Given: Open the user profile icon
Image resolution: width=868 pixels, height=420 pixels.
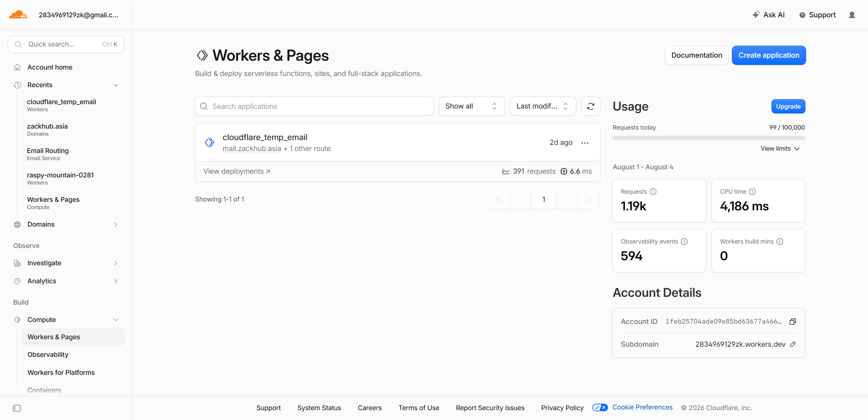Looking at the screenshot, I should (852, 15).
